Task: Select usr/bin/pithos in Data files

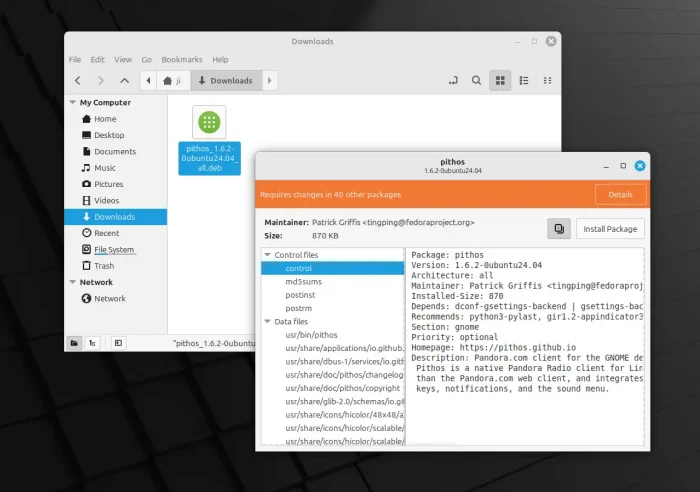Action: (x=333, y=335)
